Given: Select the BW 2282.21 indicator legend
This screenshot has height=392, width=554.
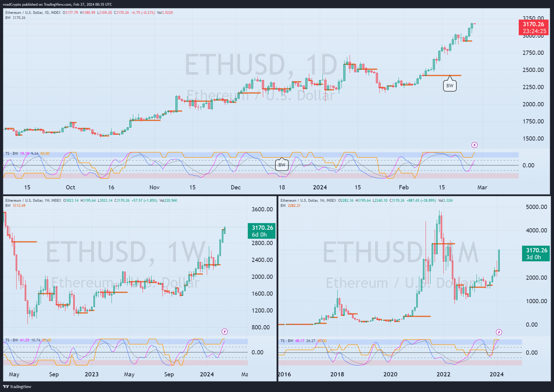Looking at the screenshot, I should (291, 206).
